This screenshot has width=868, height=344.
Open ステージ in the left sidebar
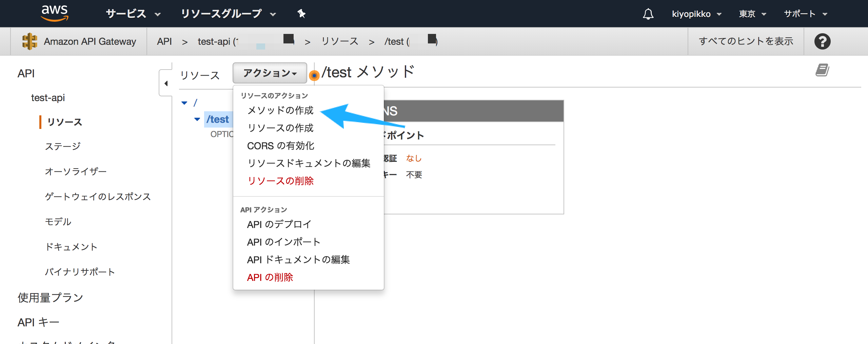pyautogui.click(x=63, y=146)
